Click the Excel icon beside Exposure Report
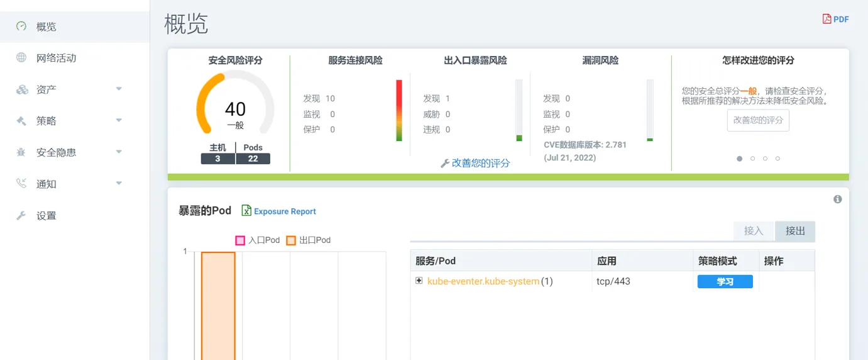The width and height of the screenshot is (868, 360). pos(246,211)
